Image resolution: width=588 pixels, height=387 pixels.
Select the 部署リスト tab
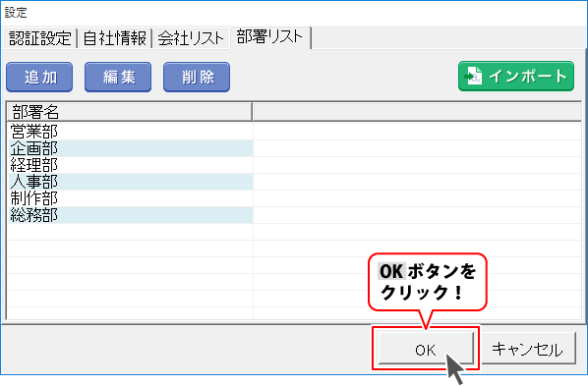click(270, 37)
